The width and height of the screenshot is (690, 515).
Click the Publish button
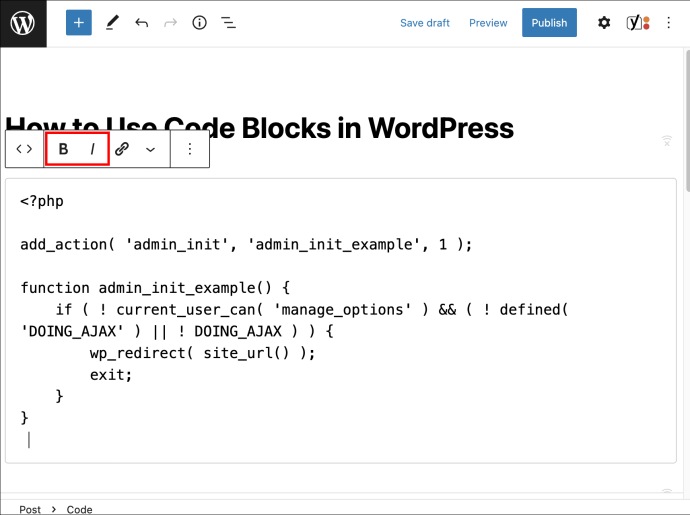549,22
